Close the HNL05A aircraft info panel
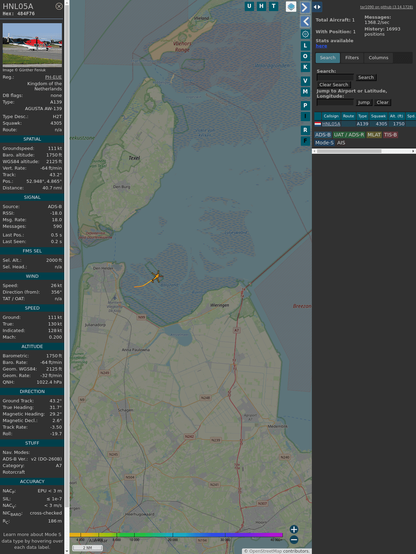 pyautogui.click(x=59, y=6)
